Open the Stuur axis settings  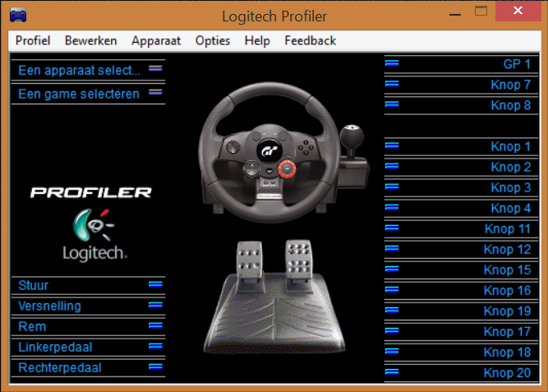coord(89,285)
